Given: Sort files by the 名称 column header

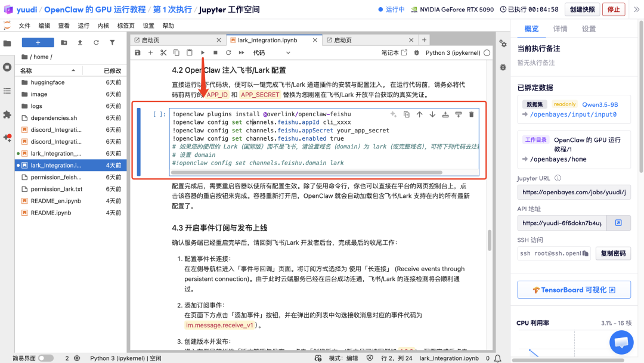Looking at the screenshot, I should (48, 70).
